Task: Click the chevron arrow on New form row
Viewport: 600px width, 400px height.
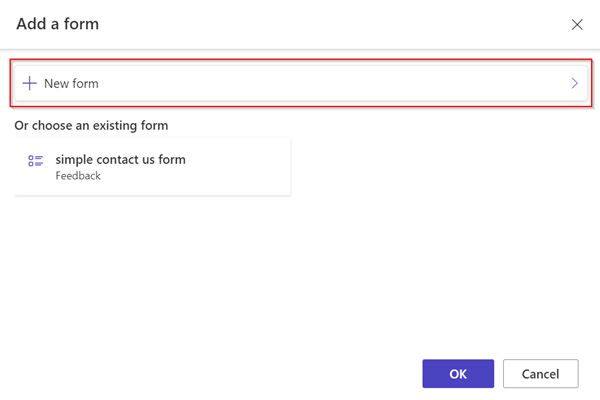Action: (574, 83)
